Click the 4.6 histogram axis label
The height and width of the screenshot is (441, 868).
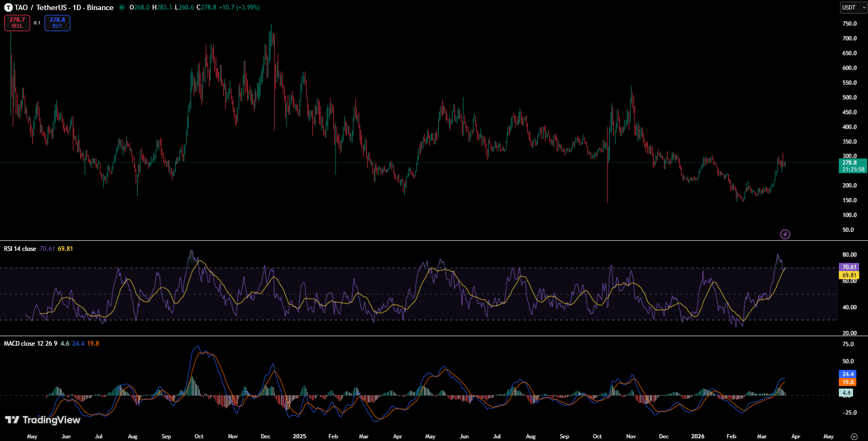point(846,393)
